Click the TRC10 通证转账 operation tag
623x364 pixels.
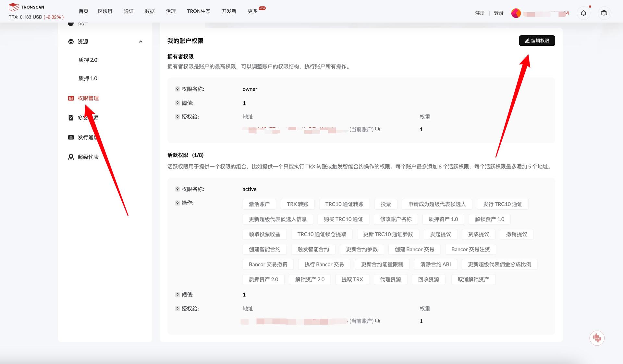click(x=344, y=204)
